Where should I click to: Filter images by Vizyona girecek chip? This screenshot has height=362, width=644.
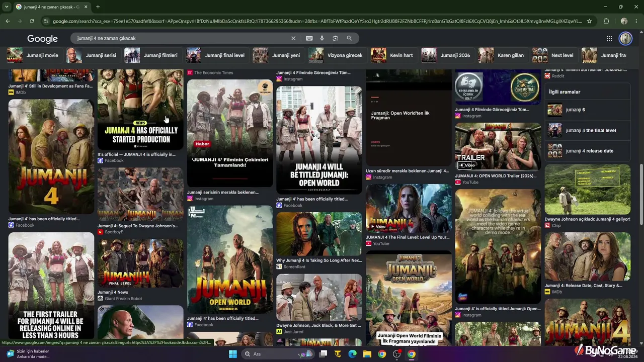(336, 55)
